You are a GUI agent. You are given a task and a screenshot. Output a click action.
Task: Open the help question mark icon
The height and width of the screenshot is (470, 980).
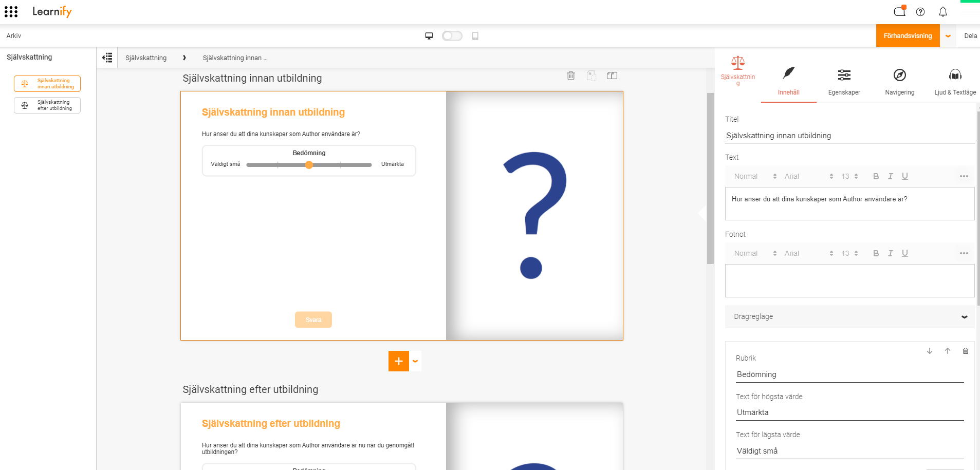[920, 11]
